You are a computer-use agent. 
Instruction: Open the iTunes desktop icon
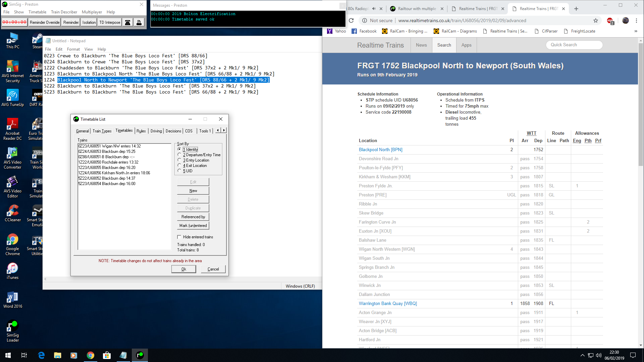[12, 271]
